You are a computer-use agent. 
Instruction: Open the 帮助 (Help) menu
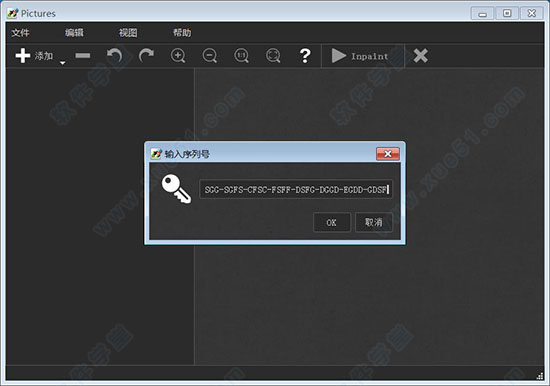pos(182,33)
